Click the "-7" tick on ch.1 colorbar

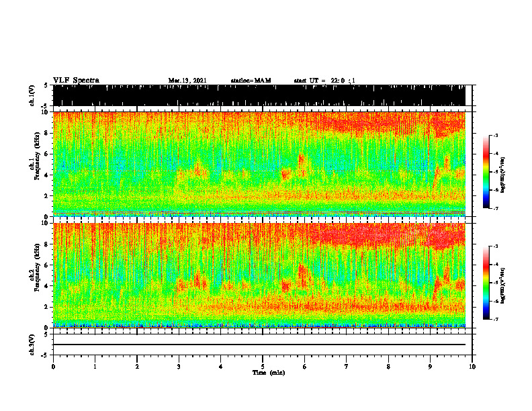click(496, 208)
